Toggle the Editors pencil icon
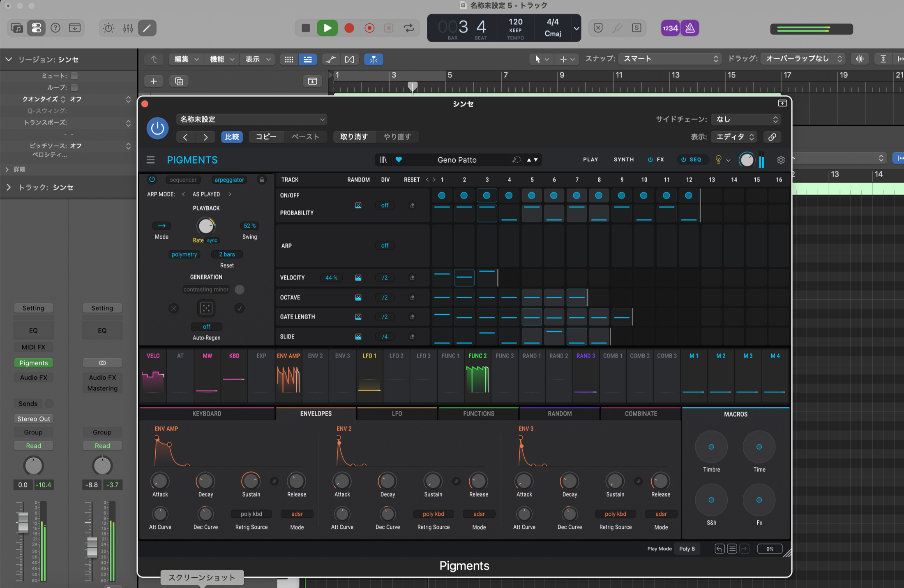Screen dimensions: 904x588 click(147, 28)
